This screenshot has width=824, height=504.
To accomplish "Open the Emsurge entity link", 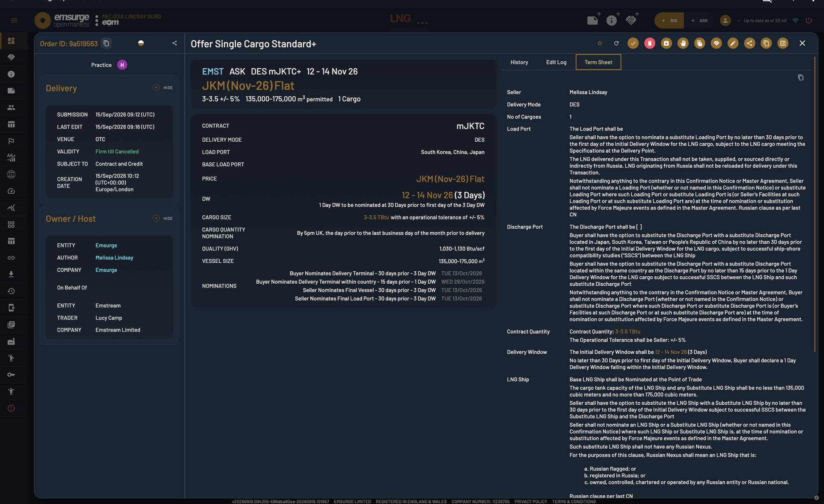I will pos(106,245).
